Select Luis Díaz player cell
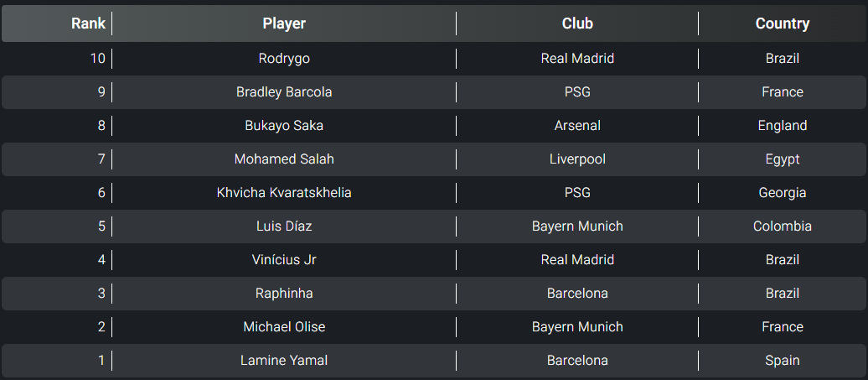The image size is (868, 380). pyautogui.click(x=284, y=226)
